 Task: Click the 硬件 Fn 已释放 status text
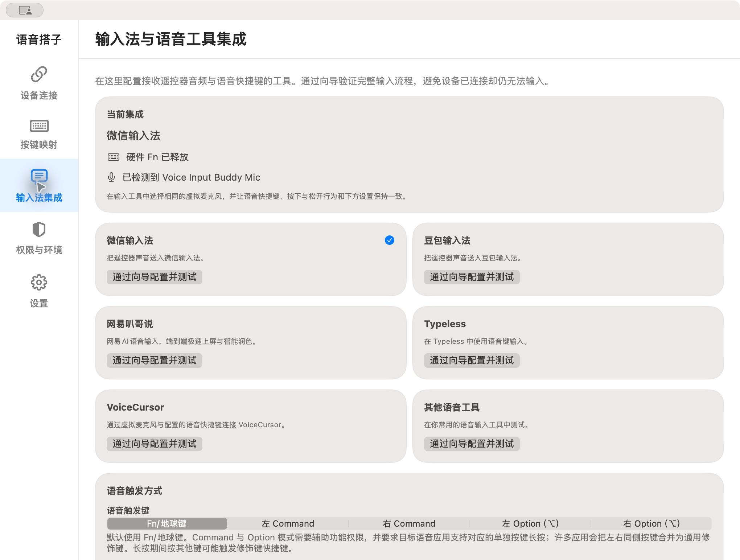coord(157,157)
